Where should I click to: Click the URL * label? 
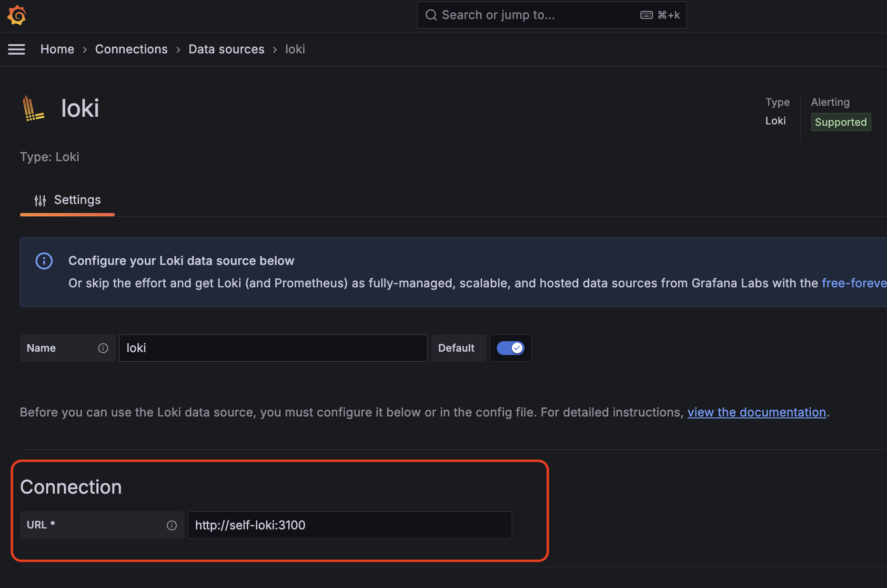tap(41, 525)
